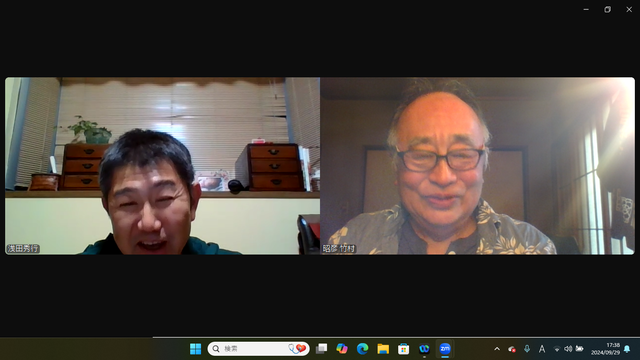The image size is (640, 360).
Task: Open the Windows Start menu
Action: 196,349
